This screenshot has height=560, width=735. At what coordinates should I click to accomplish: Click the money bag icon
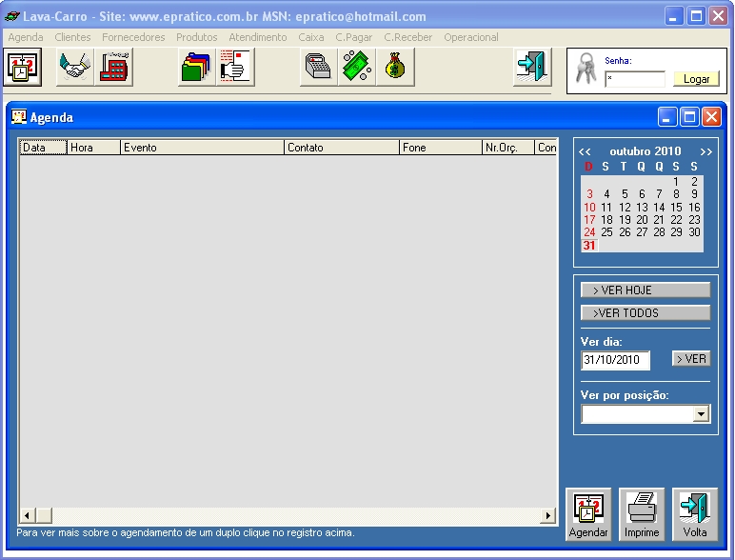pos(395,68)
